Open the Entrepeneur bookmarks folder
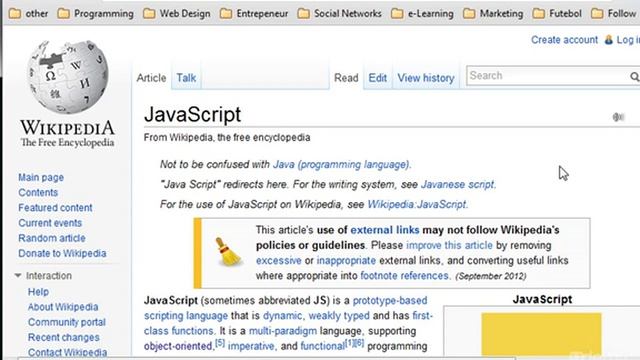The image size is (640, 360). 254,13
